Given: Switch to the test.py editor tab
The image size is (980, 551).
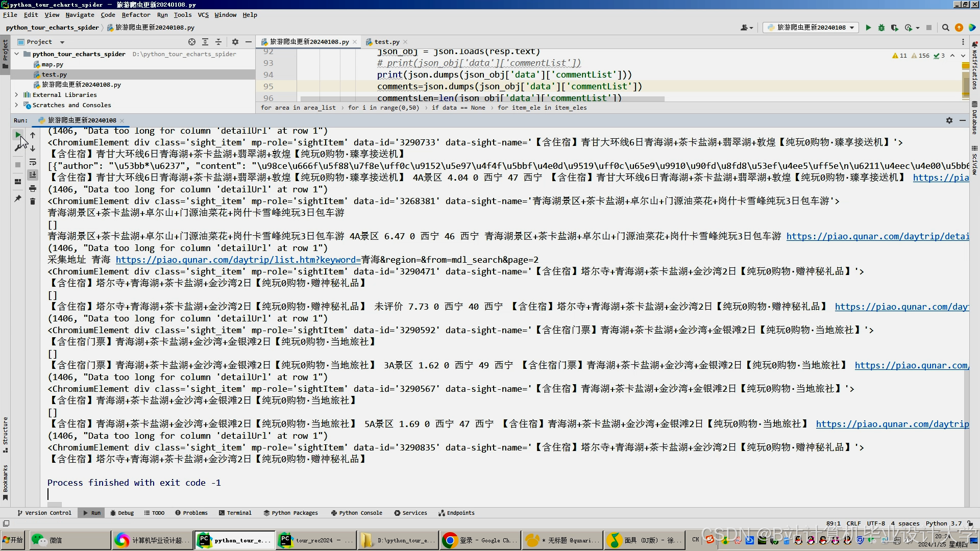Looking at the screenshot, I should (x=386, y=42).
